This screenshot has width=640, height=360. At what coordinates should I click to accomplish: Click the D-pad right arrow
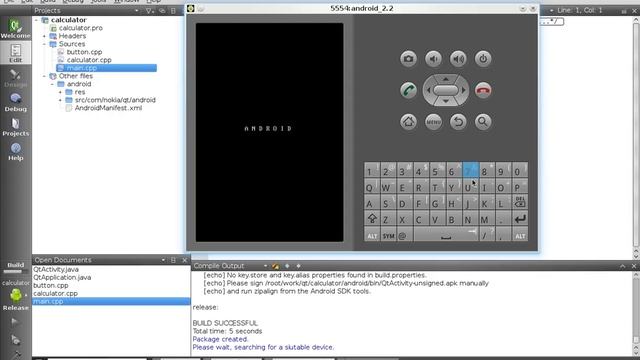tap(463, 90)
